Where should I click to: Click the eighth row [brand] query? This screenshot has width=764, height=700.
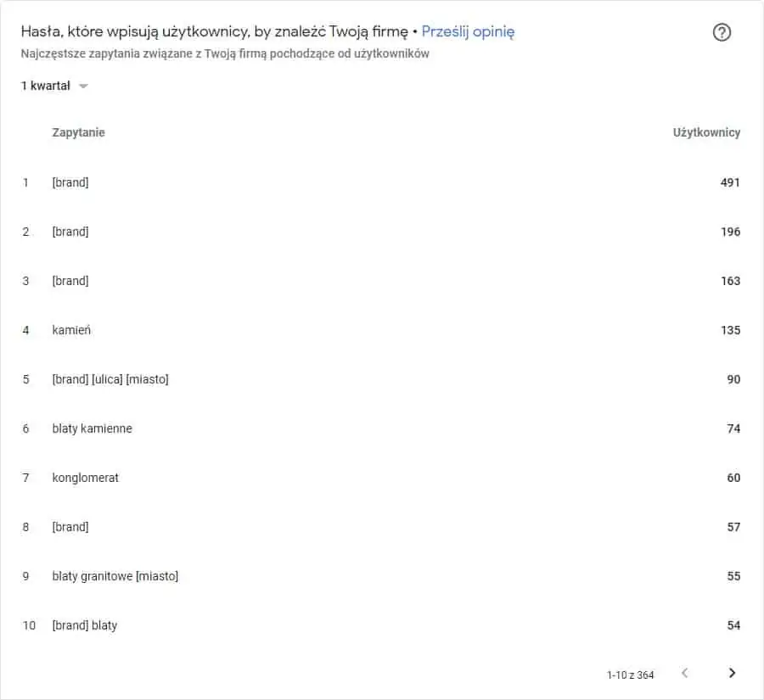[381, 527]
